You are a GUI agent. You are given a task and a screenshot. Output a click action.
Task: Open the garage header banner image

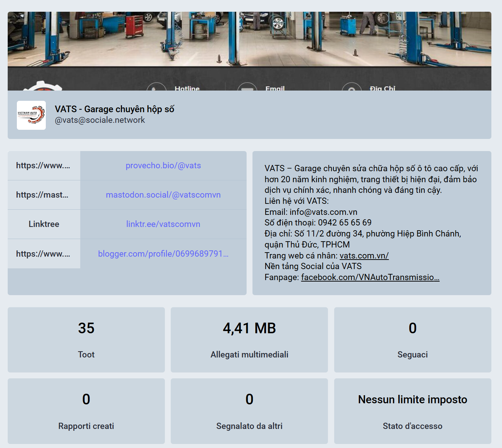250,51
